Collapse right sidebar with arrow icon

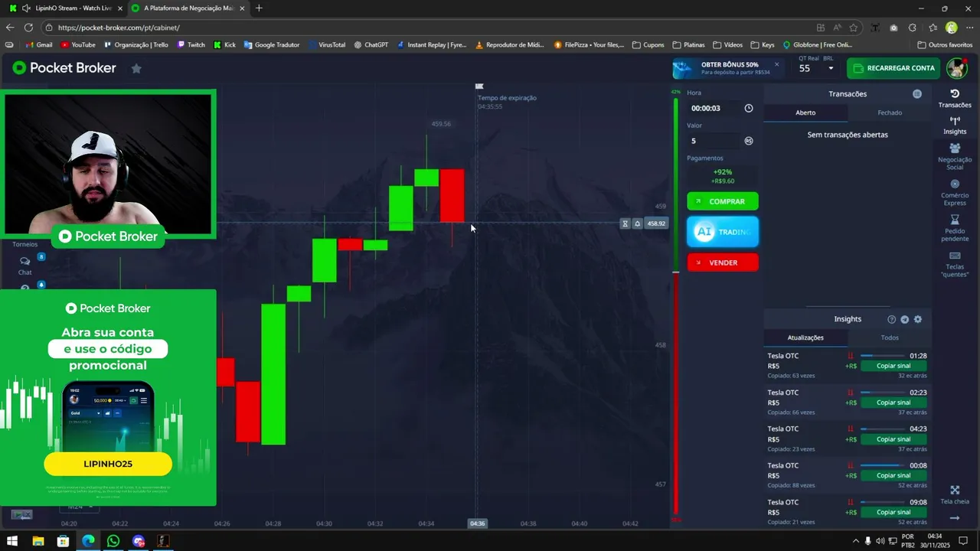tap(955, 518)
